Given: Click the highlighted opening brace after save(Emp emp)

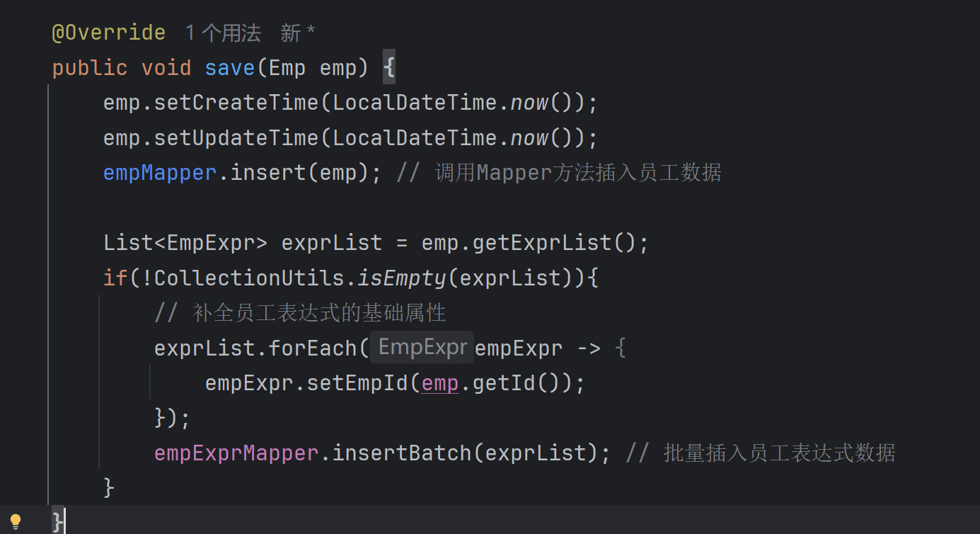Looking at the screenshot, I should (x=388, y=68).
